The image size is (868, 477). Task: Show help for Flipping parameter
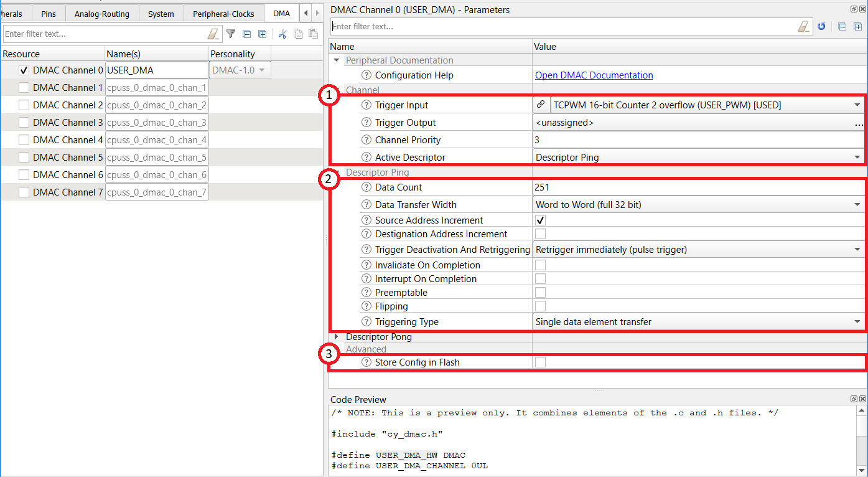pos(366,306)
